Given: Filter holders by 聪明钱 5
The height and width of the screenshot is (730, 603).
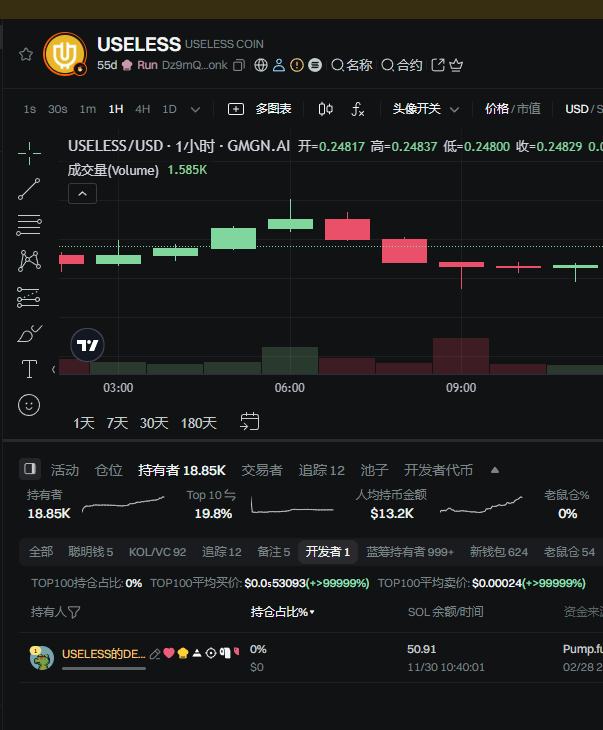Looking at the screenshot, I should [90, 552].
